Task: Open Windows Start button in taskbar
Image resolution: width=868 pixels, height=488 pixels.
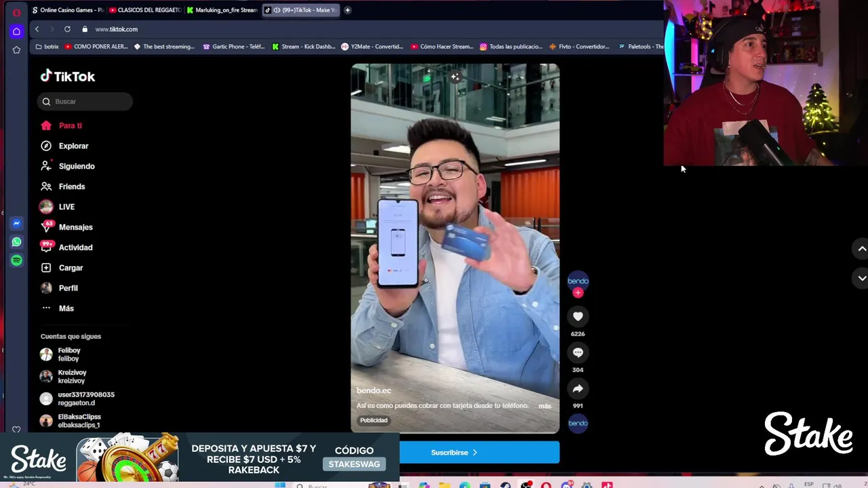Action: click(280, 485)
